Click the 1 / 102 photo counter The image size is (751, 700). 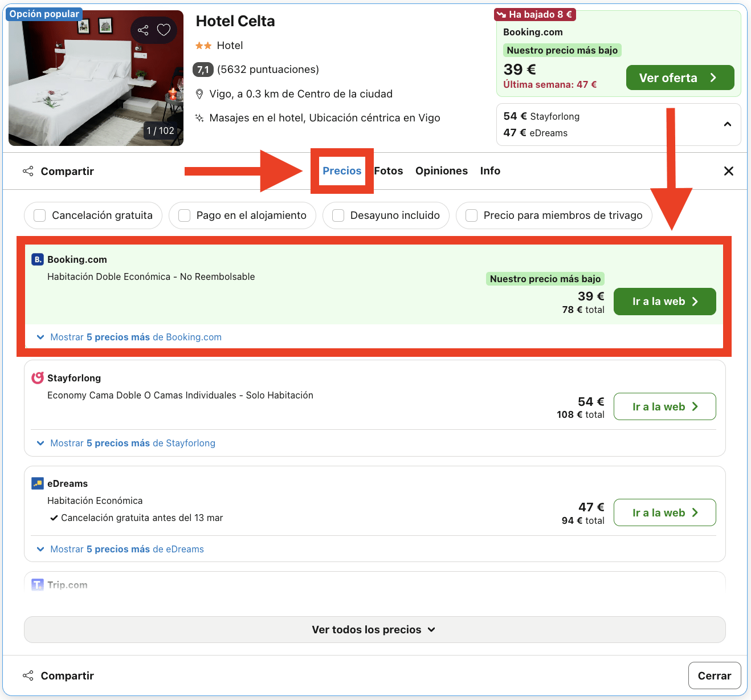160,131
